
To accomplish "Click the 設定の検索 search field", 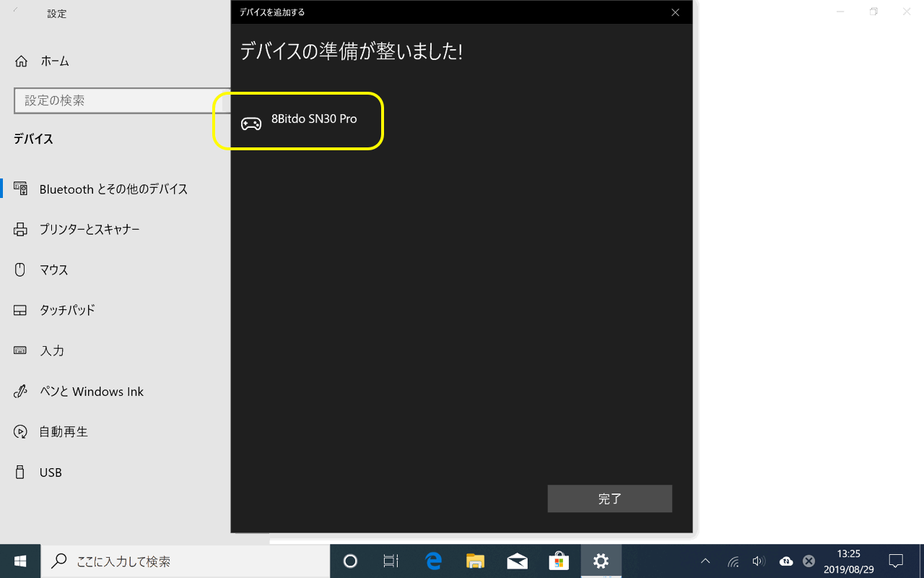I will pos(115,100).
